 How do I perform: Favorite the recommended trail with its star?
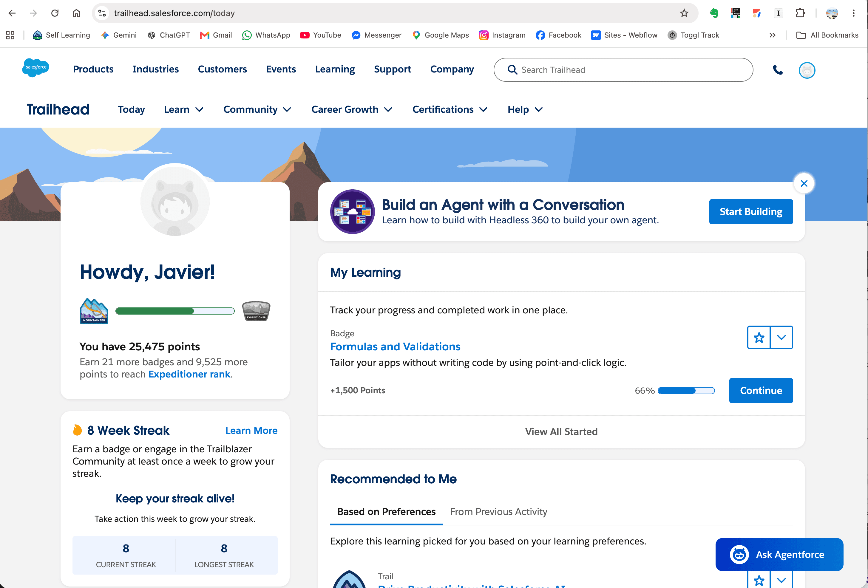[x=759, y=580]
